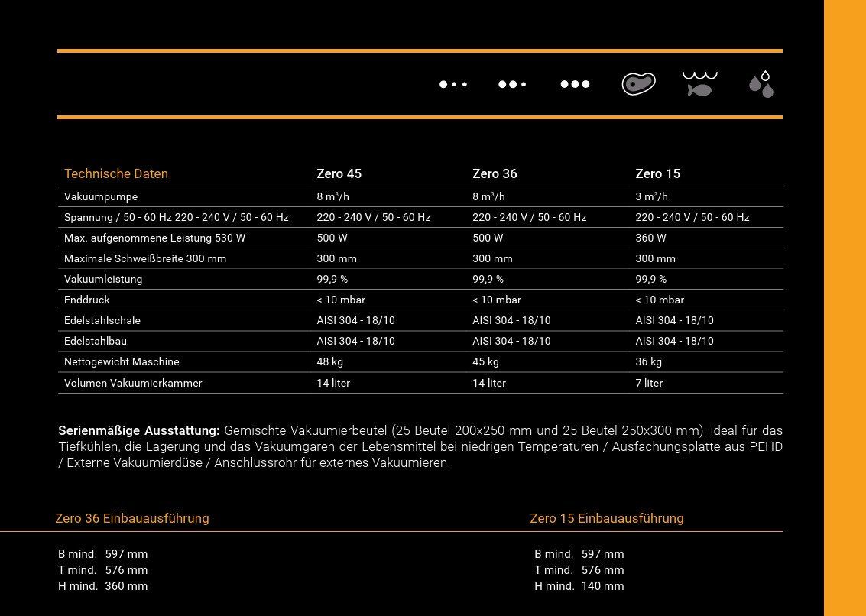Click the orange vertical bar at right edge
Screen dimensions: 866x616
click(x=845, y=308)
